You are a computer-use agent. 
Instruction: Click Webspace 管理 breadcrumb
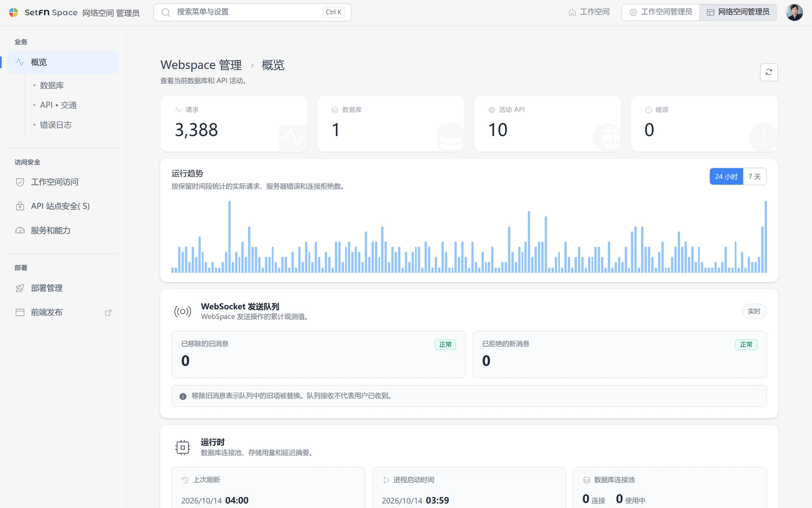pos(201,65)
